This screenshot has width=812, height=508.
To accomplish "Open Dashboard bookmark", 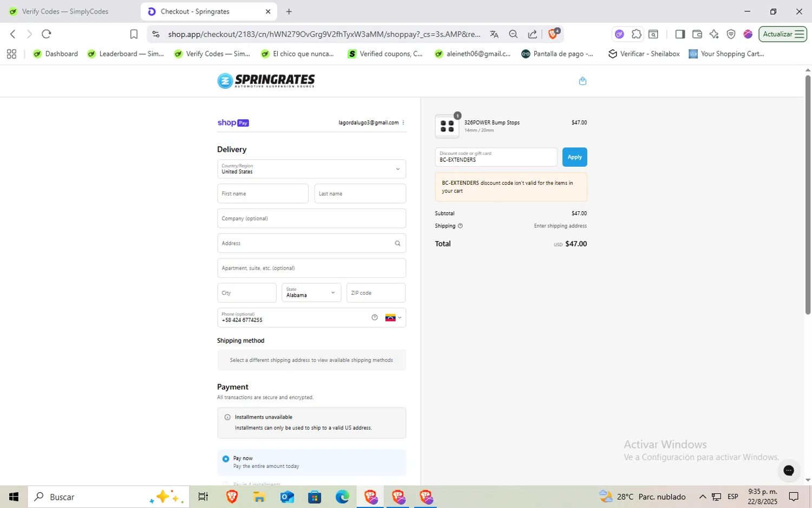I will click(x=56, y=54).
